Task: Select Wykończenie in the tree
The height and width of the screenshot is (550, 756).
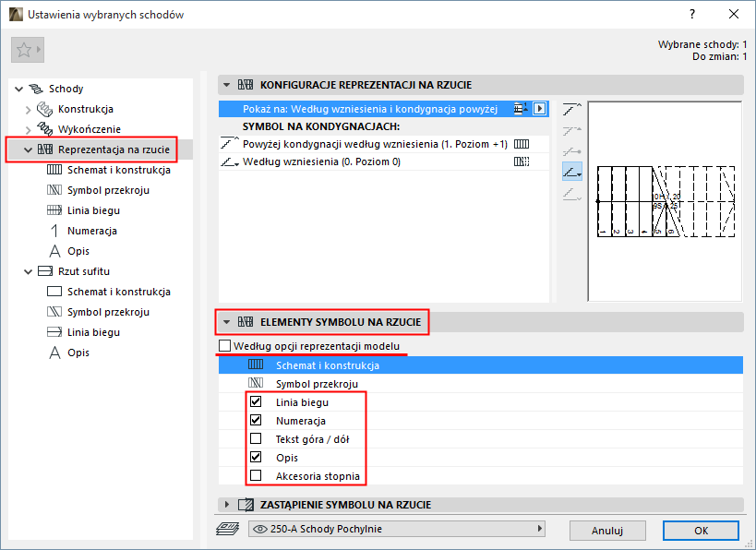Action: pyautogui.click(x=90, y=129)
